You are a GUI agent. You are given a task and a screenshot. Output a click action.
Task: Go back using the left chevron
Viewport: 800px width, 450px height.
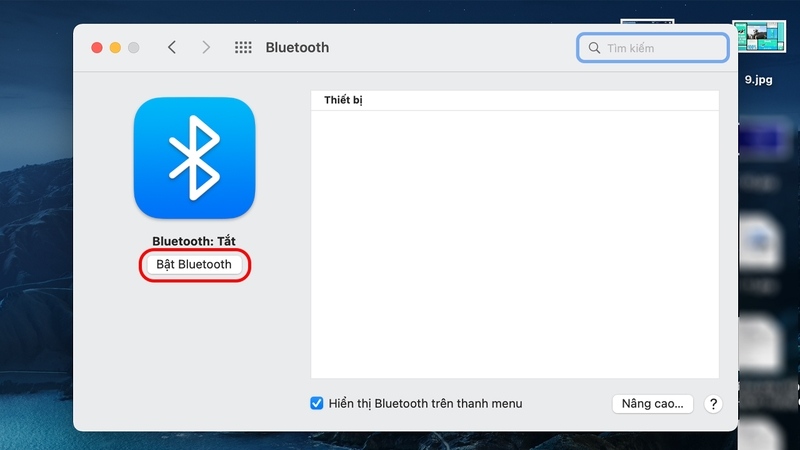coord(172,47)
